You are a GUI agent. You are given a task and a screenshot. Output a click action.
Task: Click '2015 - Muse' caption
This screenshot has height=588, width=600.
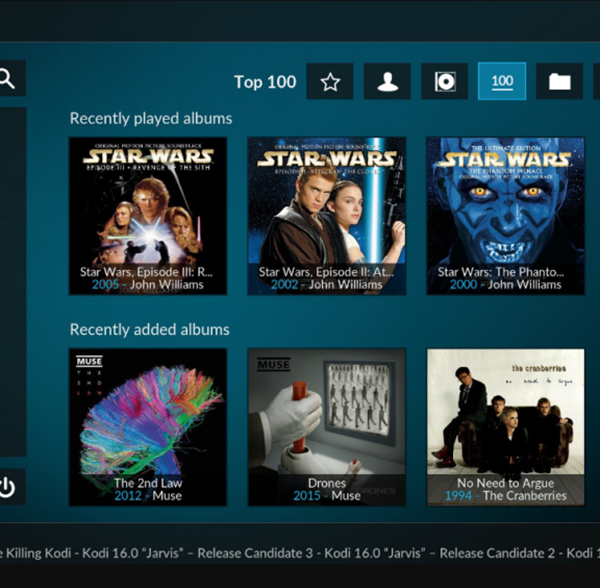327,496
